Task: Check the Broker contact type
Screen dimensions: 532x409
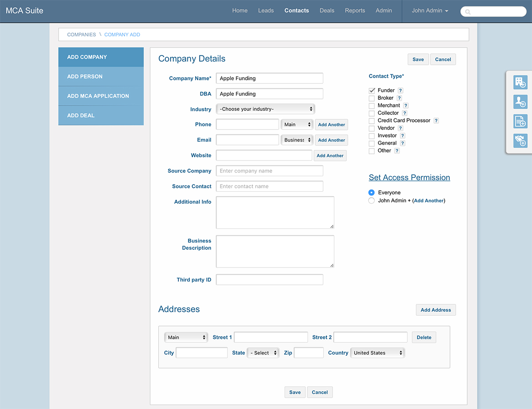Action: pyautogui.click(x=372, y=98)
